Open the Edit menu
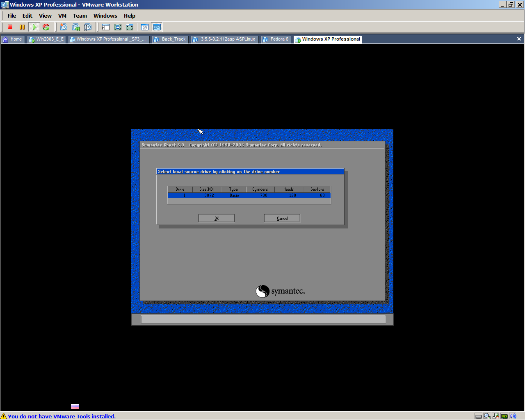Image resolution: width=525 pixels, height=420 pixels. coord(27,16)
